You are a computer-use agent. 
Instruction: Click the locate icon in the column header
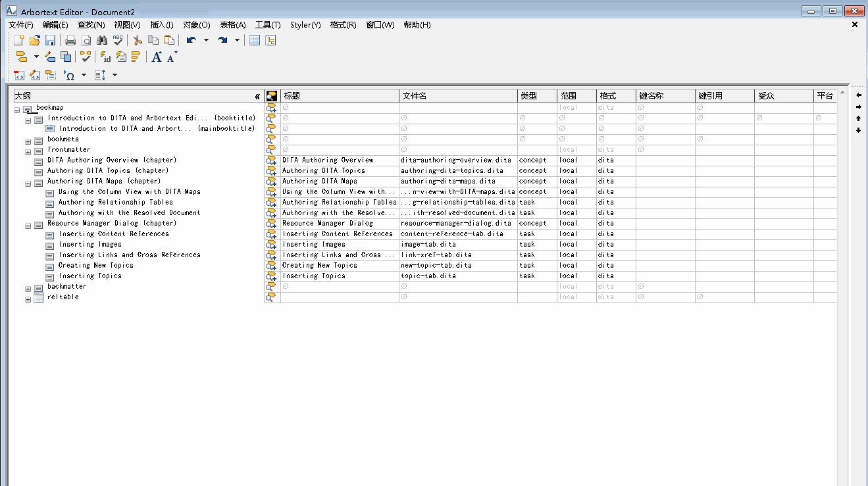point(272,96)
